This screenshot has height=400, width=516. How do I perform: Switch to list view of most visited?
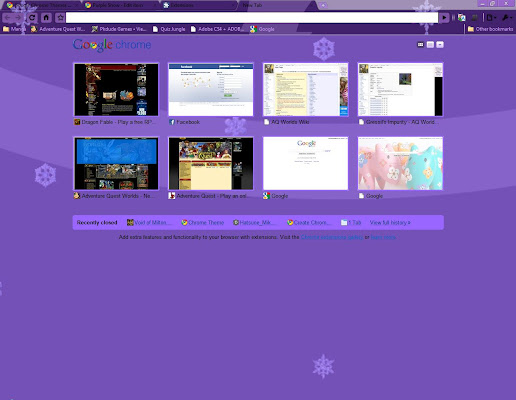coord(430,44)
